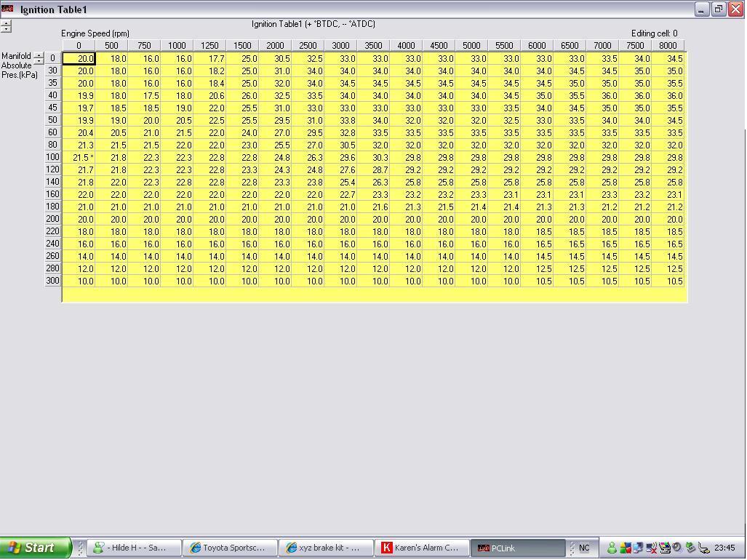Open the xyz brake kit taskbar window
This screenshot has height=560, width=747.
tap(326, 548)
